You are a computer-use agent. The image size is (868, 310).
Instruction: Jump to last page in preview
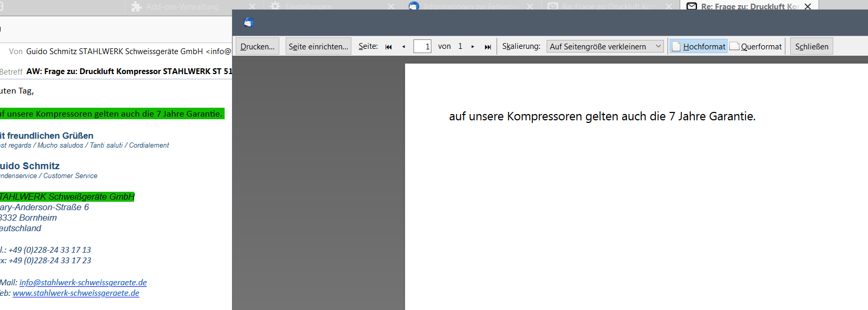click(x=488, y=47)
